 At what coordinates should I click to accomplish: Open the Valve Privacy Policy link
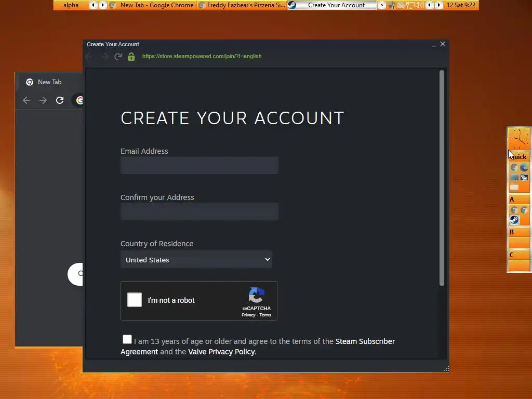coord(221,352)
